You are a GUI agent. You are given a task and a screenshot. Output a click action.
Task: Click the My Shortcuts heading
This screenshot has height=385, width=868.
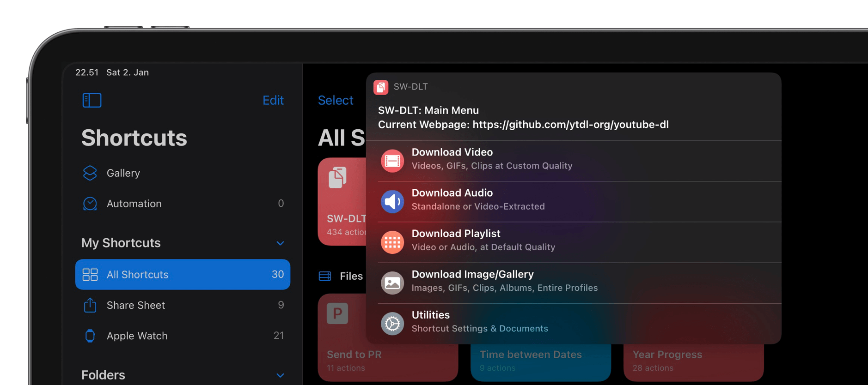121,243
